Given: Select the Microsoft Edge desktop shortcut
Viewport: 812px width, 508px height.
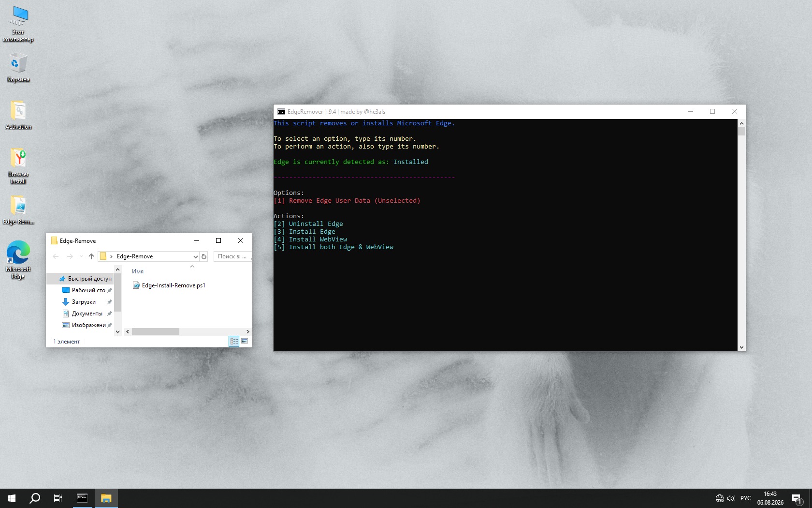Looking at the screenshot, I should tap(18, 260).
